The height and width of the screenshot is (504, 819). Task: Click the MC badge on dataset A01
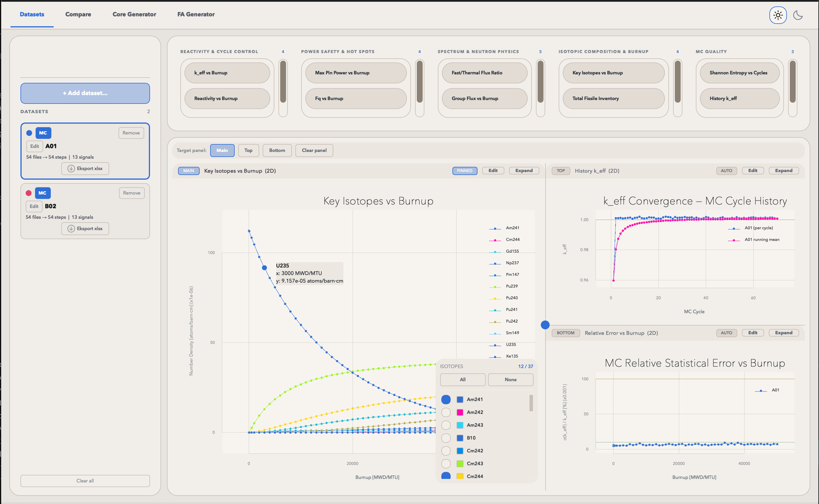pyautogui.click(x=43, y=133)
